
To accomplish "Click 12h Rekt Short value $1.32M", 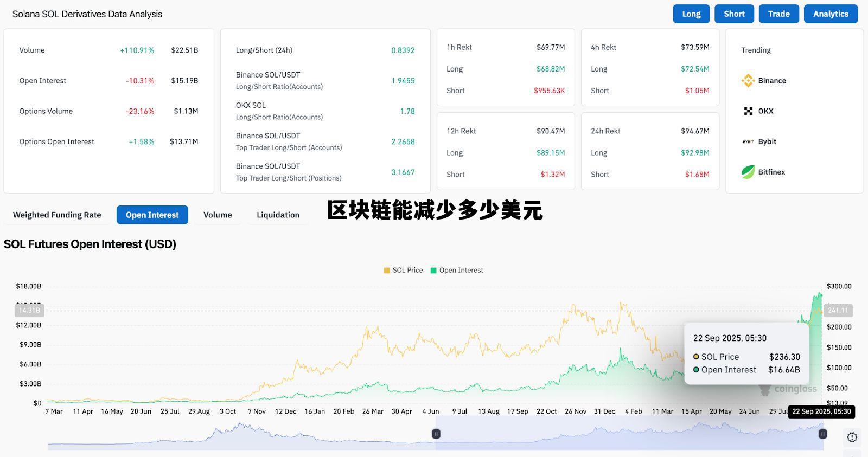I will (x=553, y=175).
